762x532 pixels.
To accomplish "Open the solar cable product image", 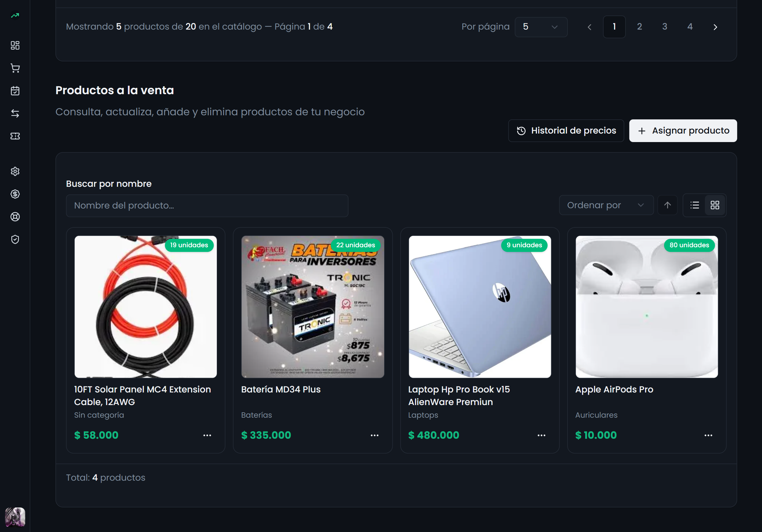I will coord(146,307).
